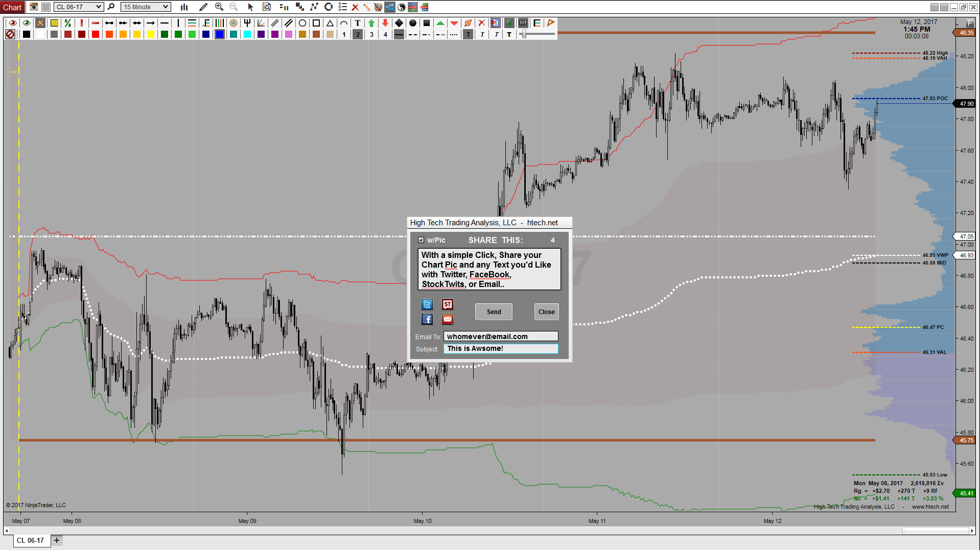Open the 15 Minute timeframe dropdown

pyautogui.click(x=145, y=7)
